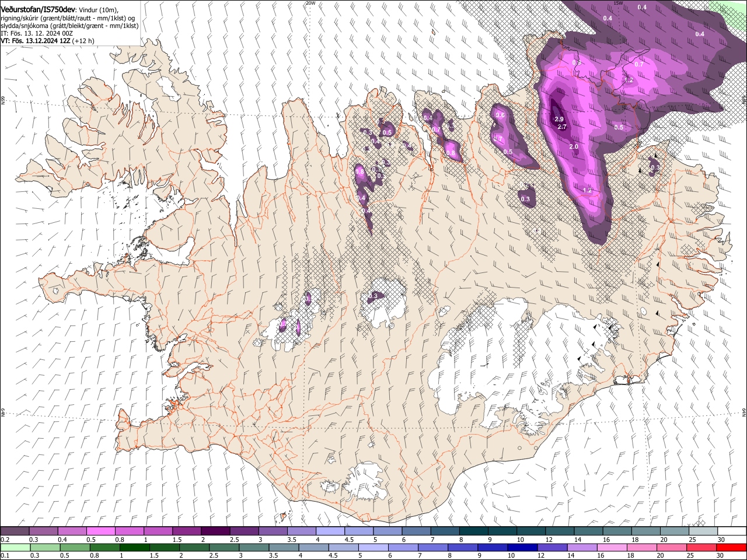The image size is (747, 560).
Task: Click the 'IT: Fös. 13. 12. 2024 00Z' line
Action: pos(36,33)
